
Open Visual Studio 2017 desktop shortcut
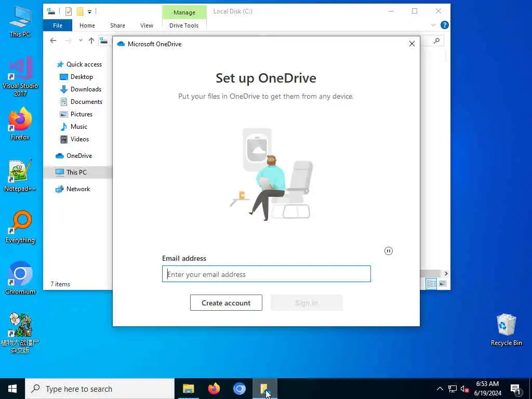click(x=20, y=76)
